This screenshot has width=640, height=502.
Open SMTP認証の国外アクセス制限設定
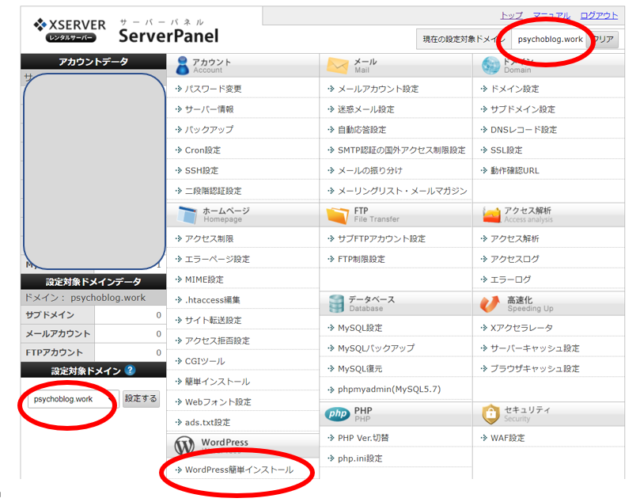[401, 150]
